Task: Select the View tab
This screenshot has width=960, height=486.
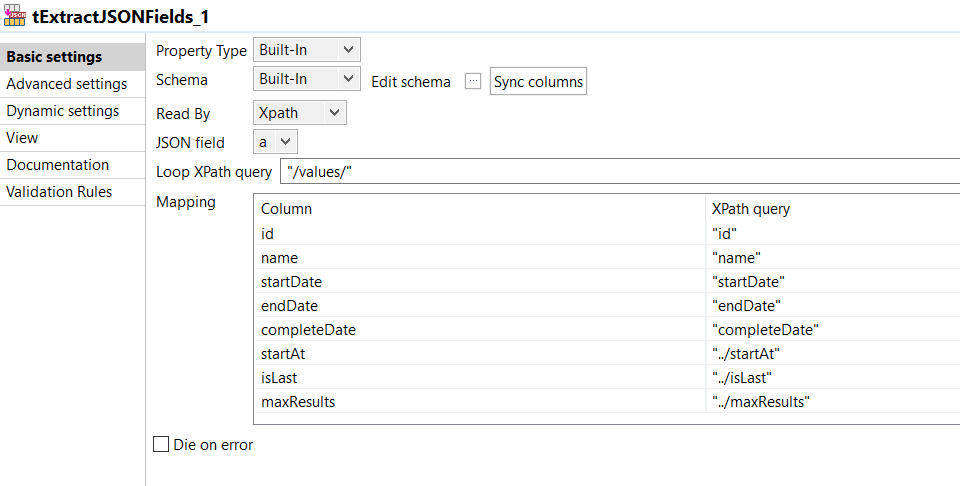Action: [22, 138]
